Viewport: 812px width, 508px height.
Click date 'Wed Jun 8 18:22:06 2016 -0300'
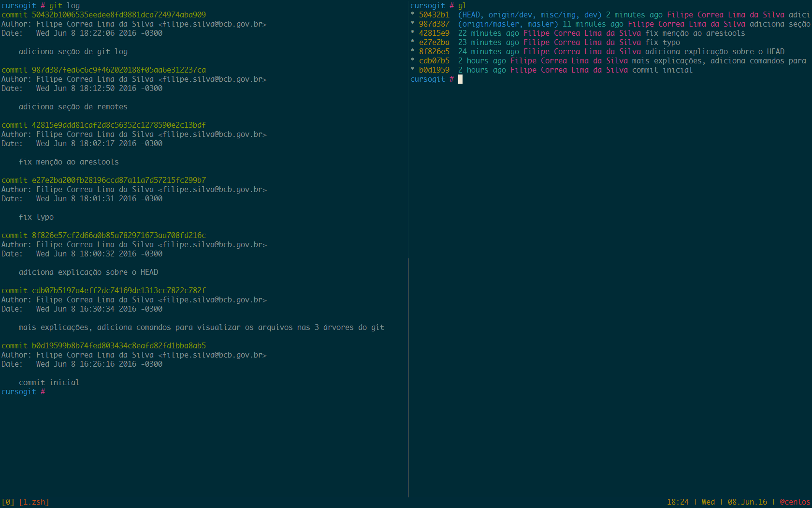point(99,33)
